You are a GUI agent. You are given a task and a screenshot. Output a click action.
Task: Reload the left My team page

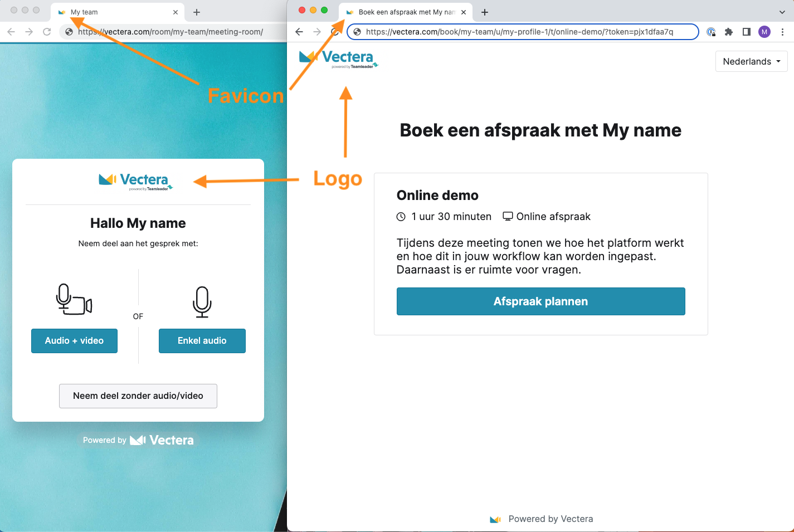[x=47, y=32]
